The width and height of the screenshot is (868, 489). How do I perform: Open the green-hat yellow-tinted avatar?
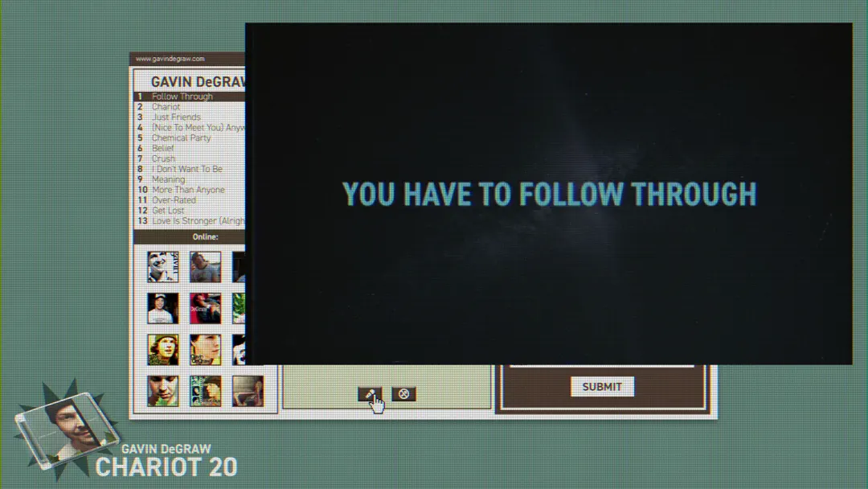(x=162, y=349)
